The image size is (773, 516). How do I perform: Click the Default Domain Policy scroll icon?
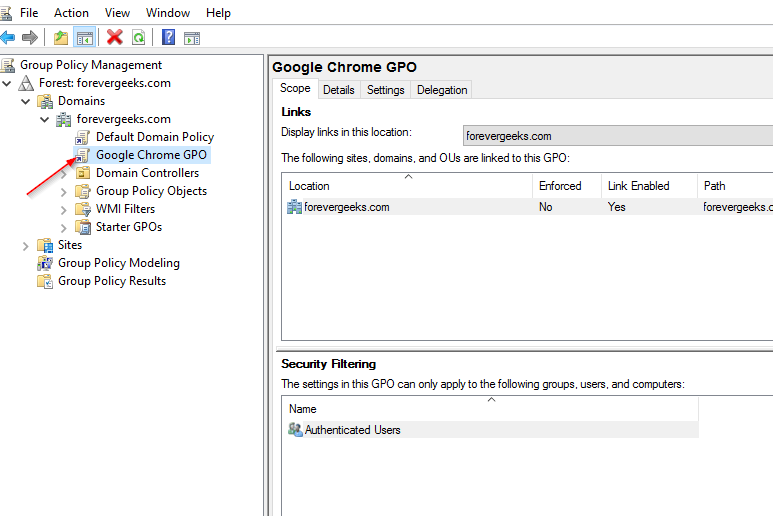click(82, 137)
